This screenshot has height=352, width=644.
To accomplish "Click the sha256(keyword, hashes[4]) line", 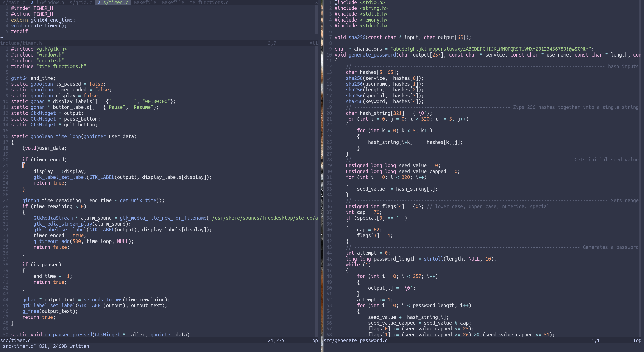I will (x=385, y=101).
